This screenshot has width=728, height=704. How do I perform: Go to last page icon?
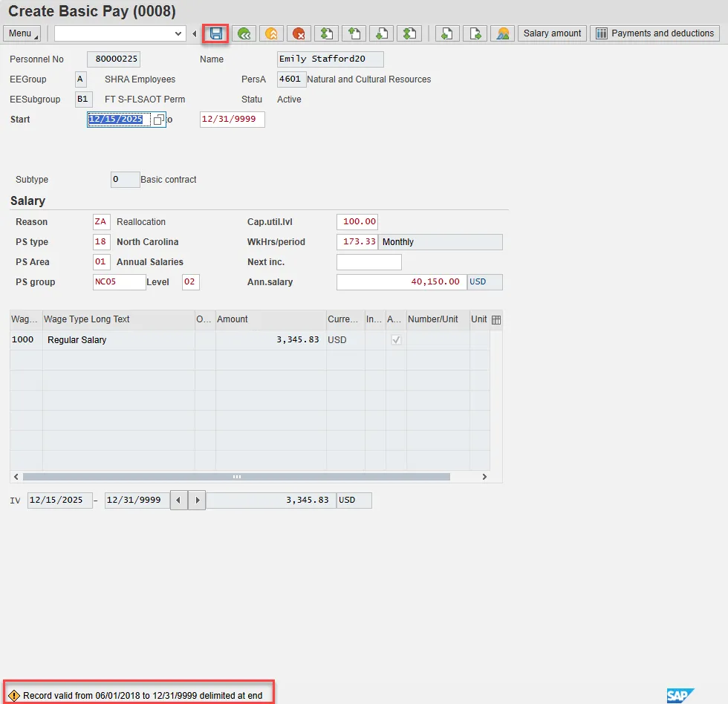click(409, 33)
